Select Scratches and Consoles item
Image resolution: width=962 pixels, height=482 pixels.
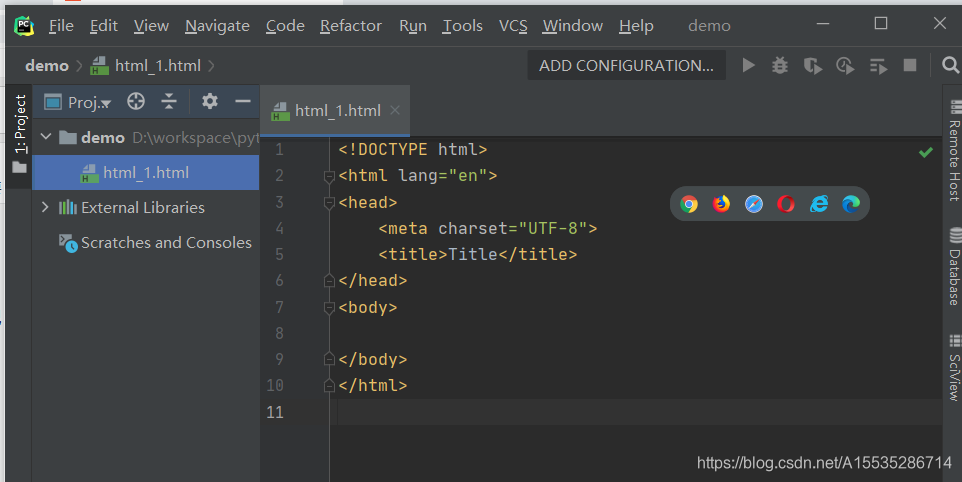coord(155,243)
